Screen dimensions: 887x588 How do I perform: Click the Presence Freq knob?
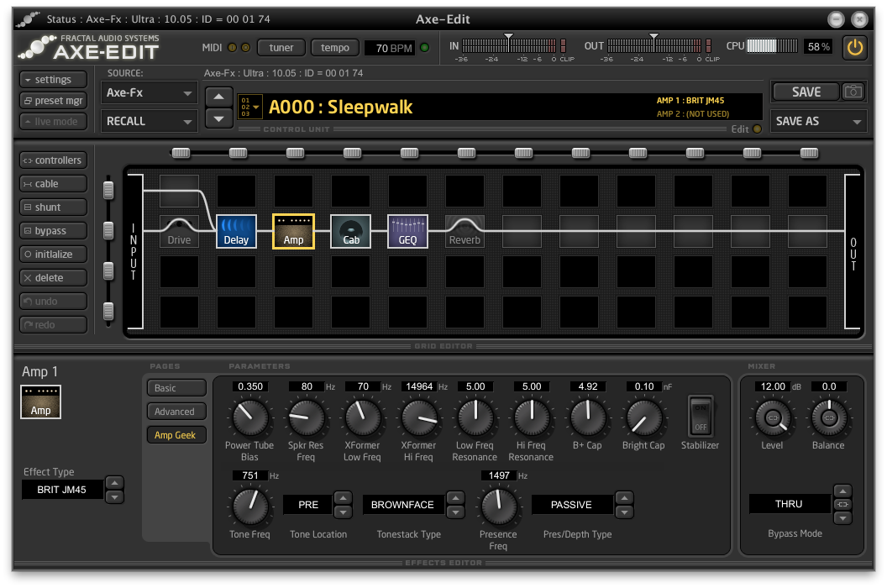pos(498,507)
